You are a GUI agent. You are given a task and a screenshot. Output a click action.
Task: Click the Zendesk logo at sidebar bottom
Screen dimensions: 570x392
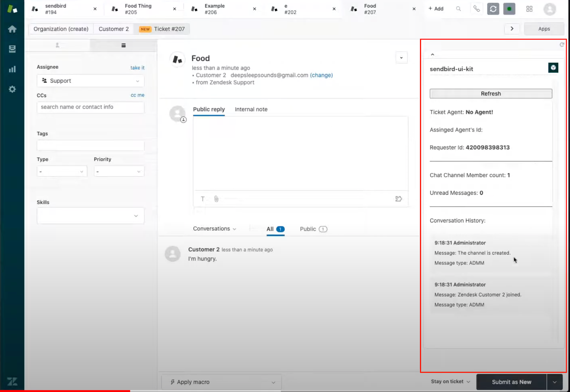12,382
